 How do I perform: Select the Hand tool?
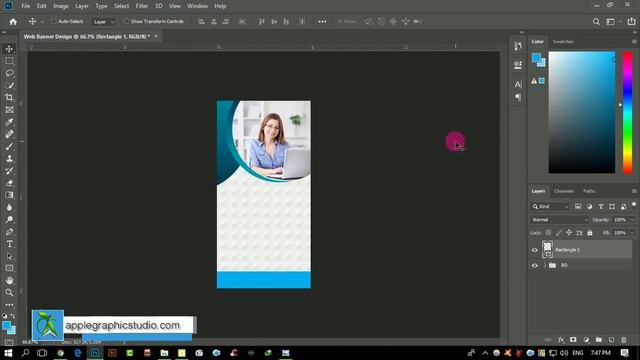pyautogui.click(x=9, y=280)
